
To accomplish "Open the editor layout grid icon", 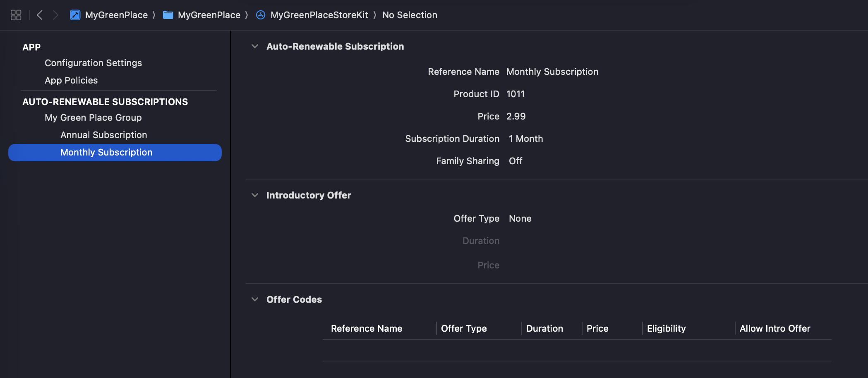I will [x=16, y=15].
